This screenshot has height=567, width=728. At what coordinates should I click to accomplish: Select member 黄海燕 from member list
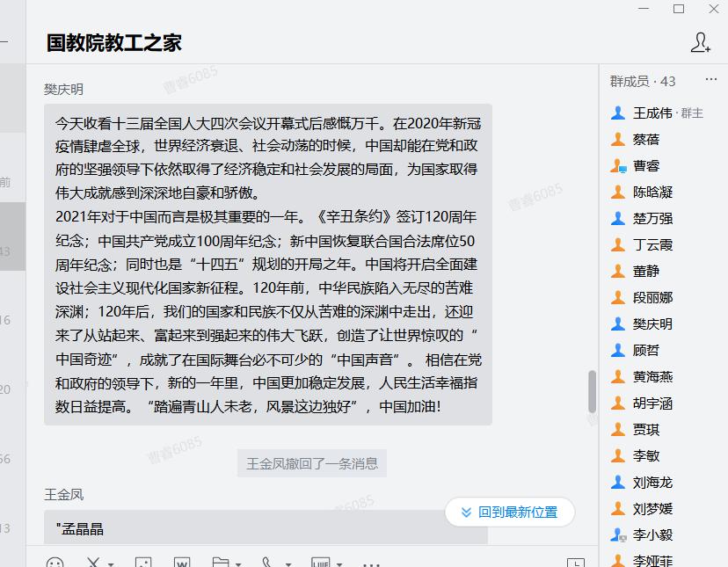(652, 376)
